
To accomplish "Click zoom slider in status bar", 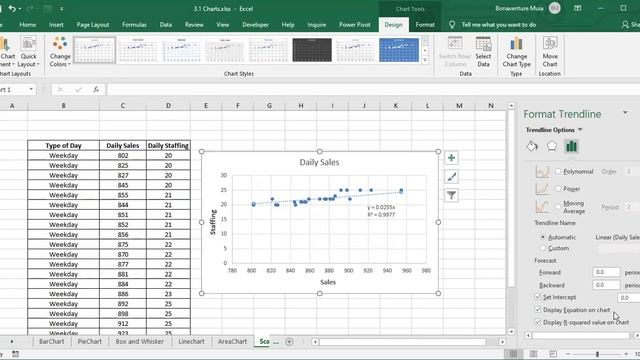I will [597, 353].
